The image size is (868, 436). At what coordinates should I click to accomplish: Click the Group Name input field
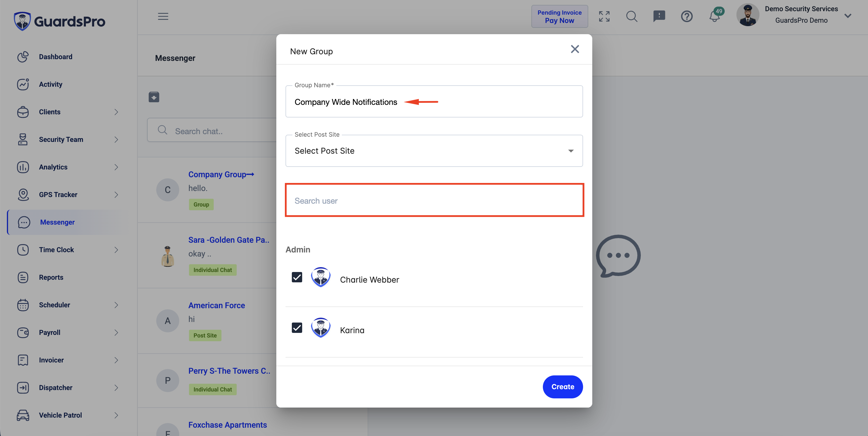pos(434,102)
